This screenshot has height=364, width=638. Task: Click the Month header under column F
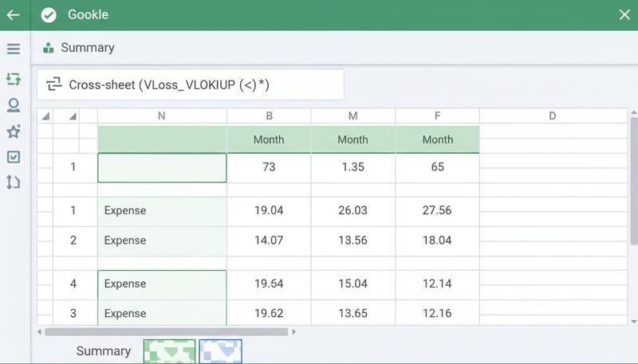(x=437, y=139)
